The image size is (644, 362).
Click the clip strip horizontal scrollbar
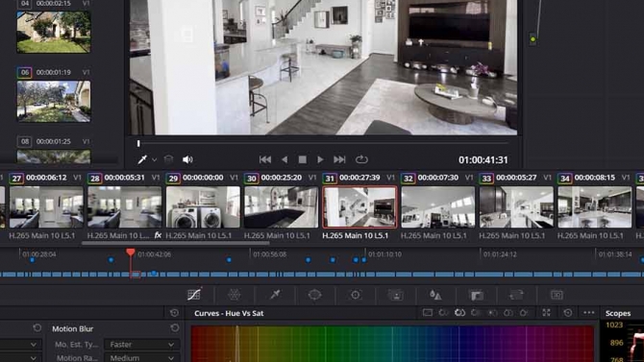[176, 243]
